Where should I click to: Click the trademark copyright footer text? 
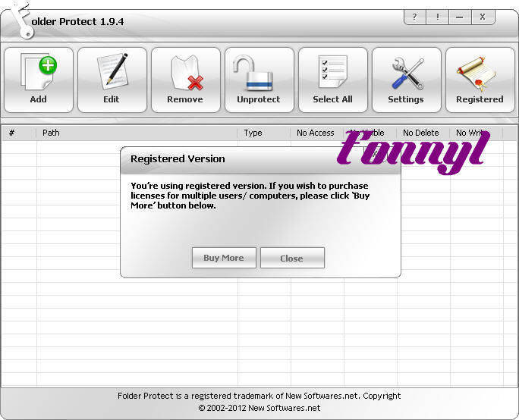click(259, 402)
